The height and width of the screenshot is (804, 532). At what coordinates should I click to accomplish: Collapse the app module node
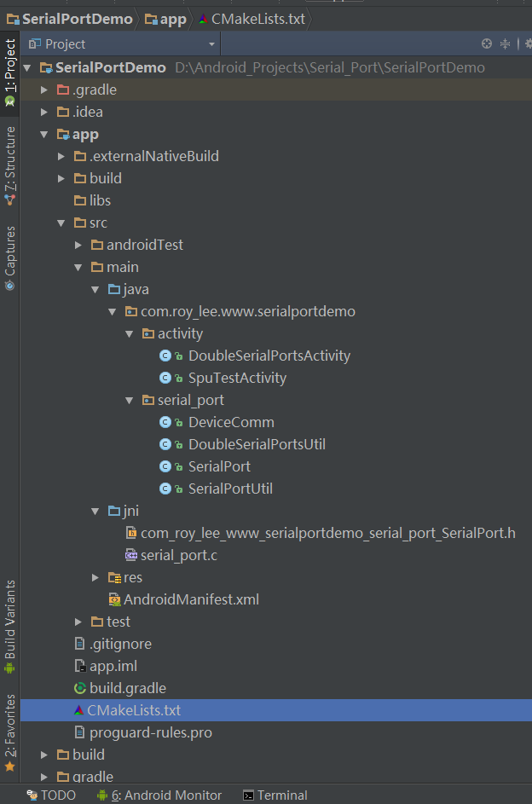45,134
